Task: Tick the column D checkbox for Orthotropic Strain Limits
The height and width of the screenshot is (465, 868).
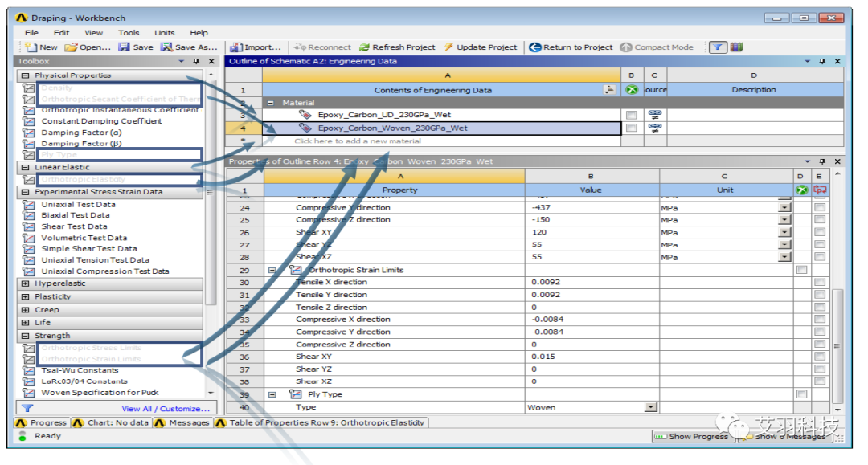Action: [801, 270]
